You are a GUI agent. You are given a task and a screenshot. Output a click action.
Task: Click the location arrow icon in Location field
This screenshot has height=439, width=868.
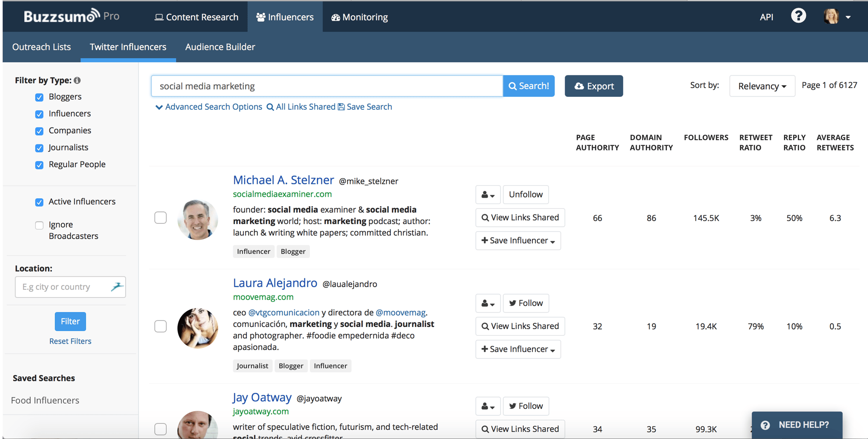[x=117, y=287]
